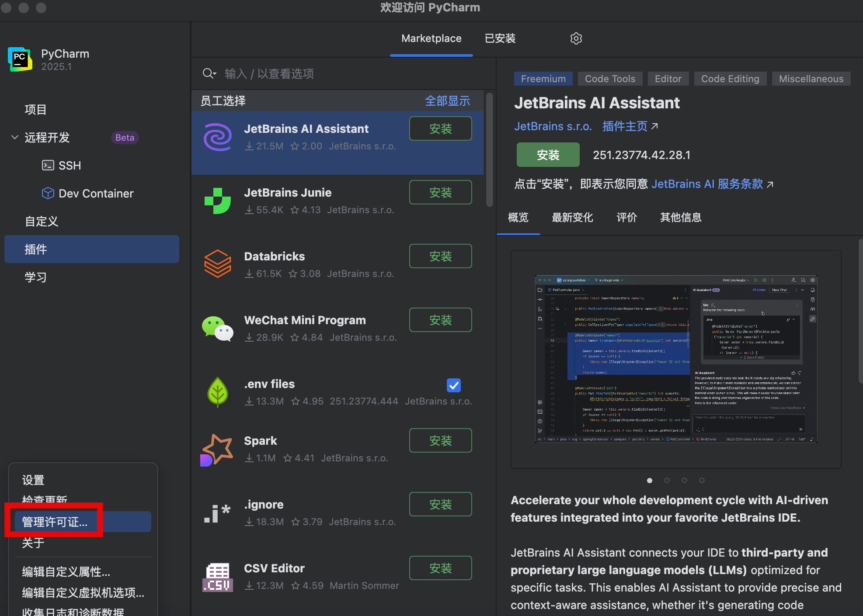Open the Dev Container cube item
Screen dimensions: 863x616
87,194
